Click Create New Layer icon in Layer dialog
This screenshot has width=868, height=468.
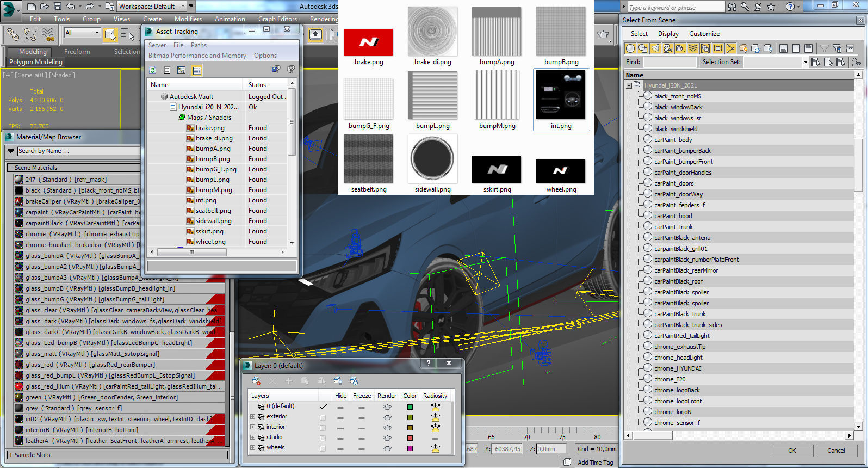click(x=256, y=381)
